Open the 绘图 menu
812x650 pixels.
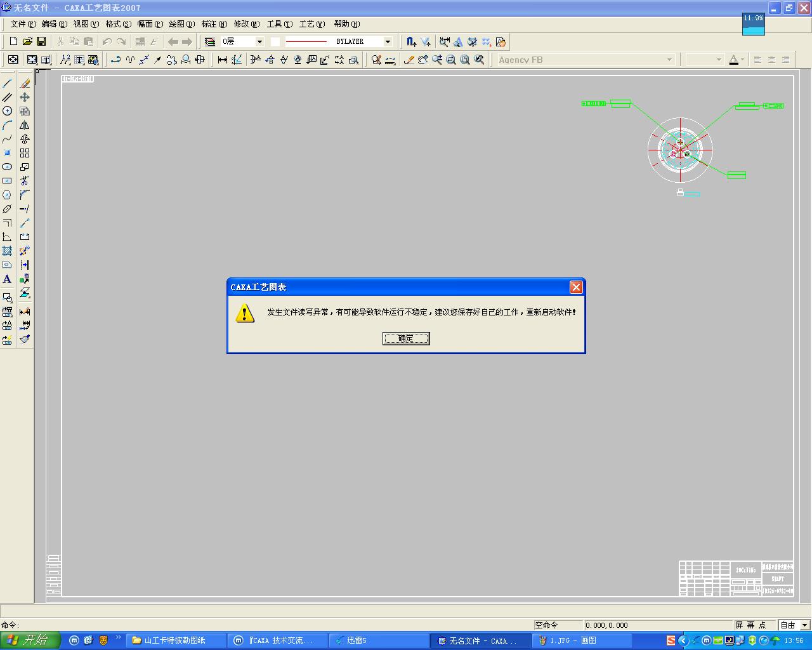click(x=181, y=24)
